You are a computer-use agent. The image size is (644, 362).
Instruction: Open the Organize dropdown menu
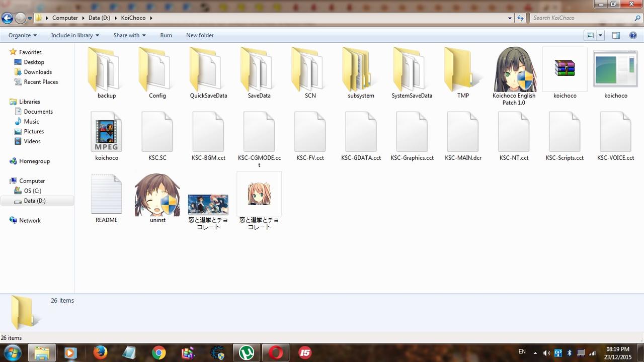pos(23,35)
